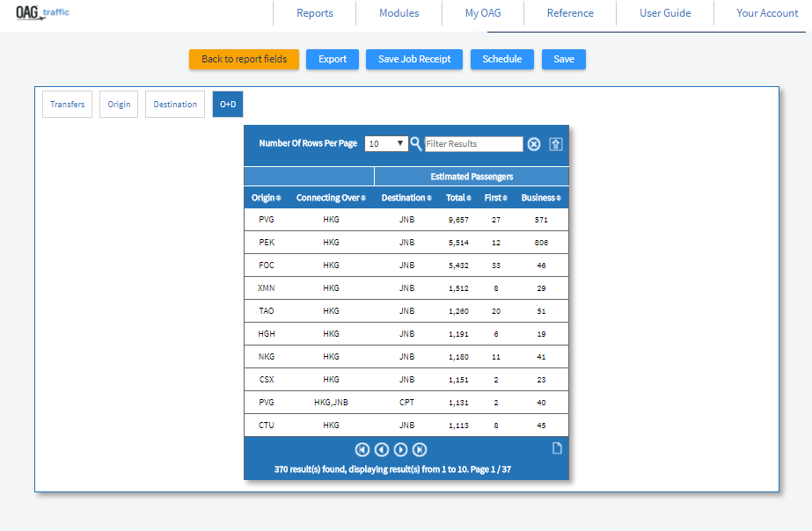Image resolution: width=812 pixels, height=531 pixels.
Task: Clear the filter with the X icon
Action: [534, 144]
